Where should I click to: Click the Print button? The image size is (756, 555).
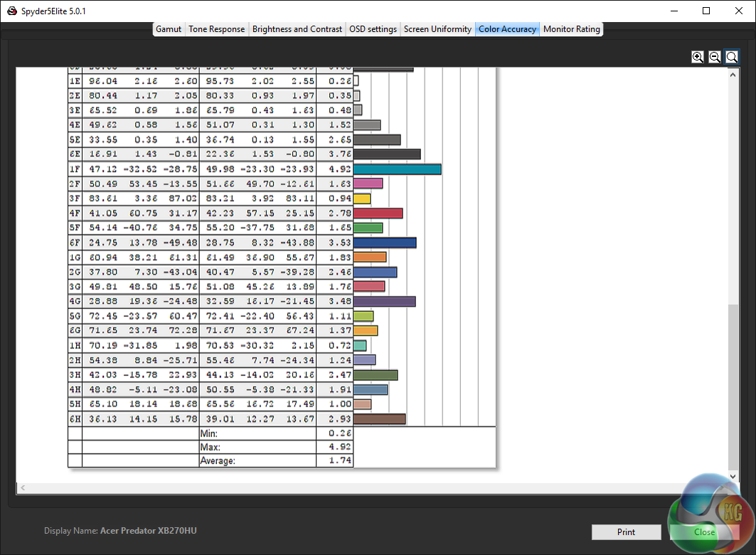click(x=626, y=532)
